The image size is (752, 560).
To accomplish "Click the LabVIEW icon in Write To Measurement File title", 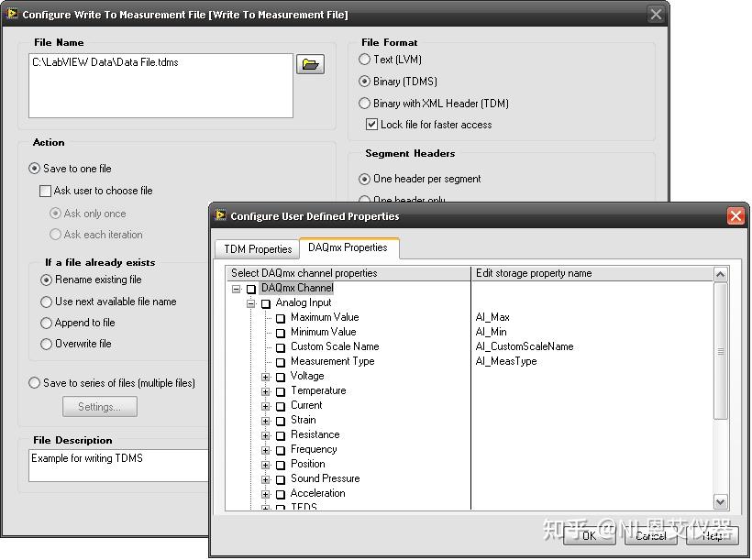I will point(12,14).
